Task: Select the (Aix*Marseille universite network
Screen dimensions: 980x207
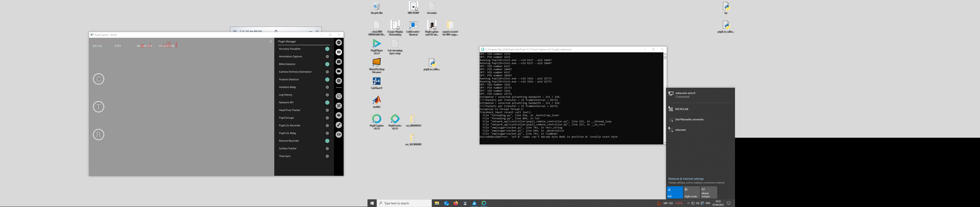Action: tap(700, 119)
